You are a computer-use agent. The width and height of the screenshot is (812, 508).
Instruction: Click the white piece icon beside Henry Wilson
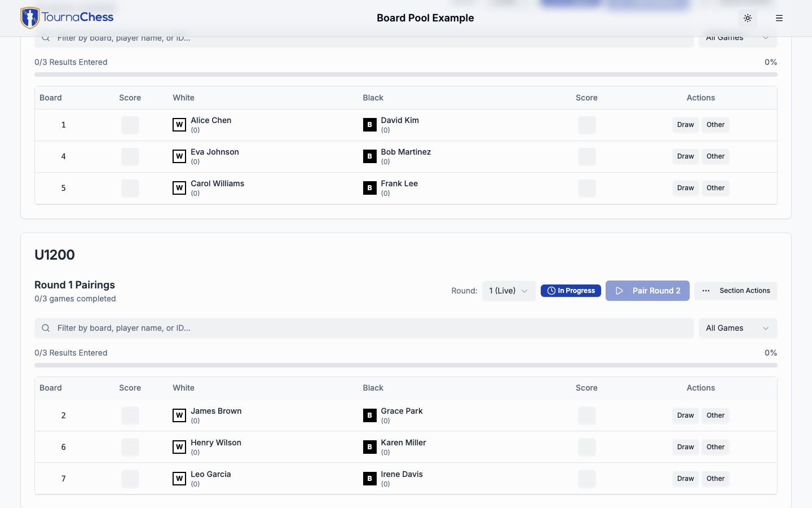click(179, 447)
